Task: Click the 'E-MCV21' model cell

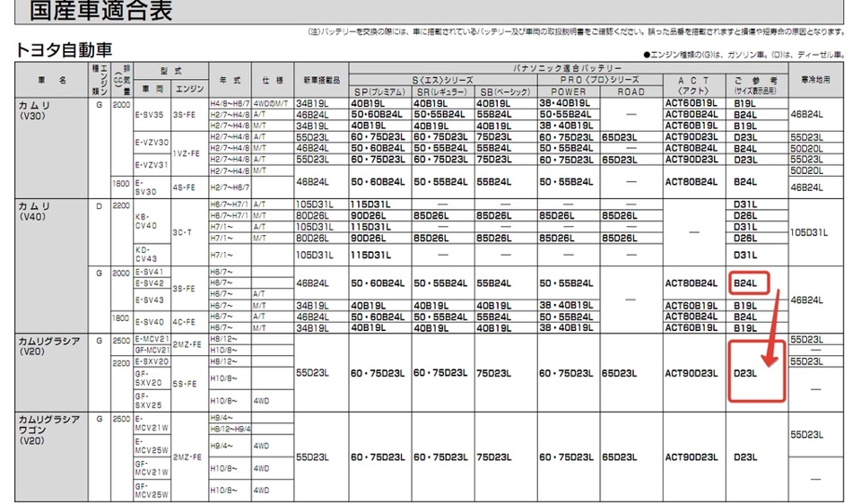Action: 152,339
